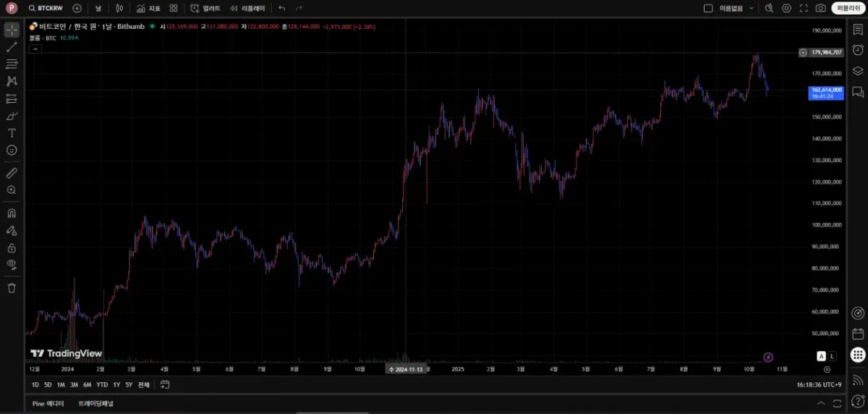Open the 지표 indicators dialog
This screenshot has width=868, height=414.
pyautogui.click(x=148, y=8)
